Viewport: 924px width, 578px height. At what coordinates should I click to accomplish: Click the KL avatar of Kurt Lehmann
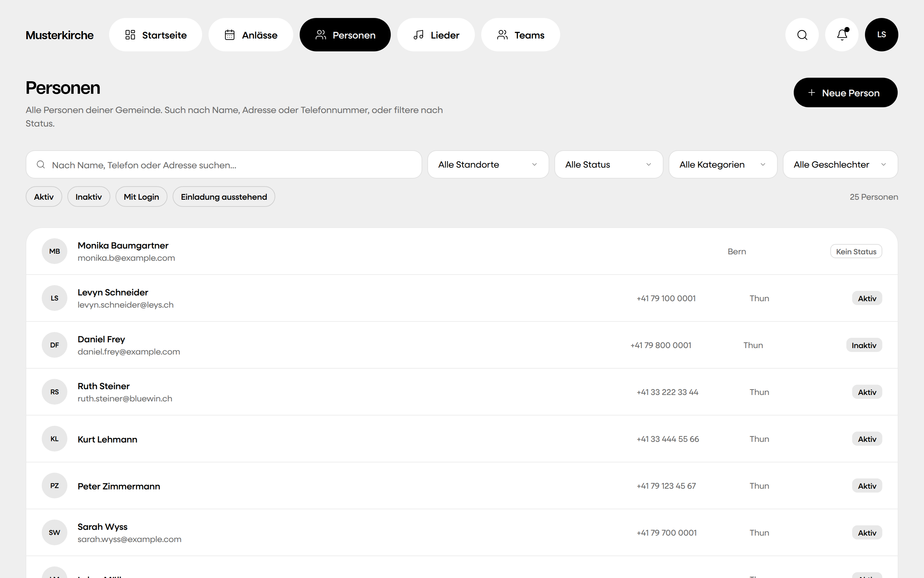tap(55, 439)
